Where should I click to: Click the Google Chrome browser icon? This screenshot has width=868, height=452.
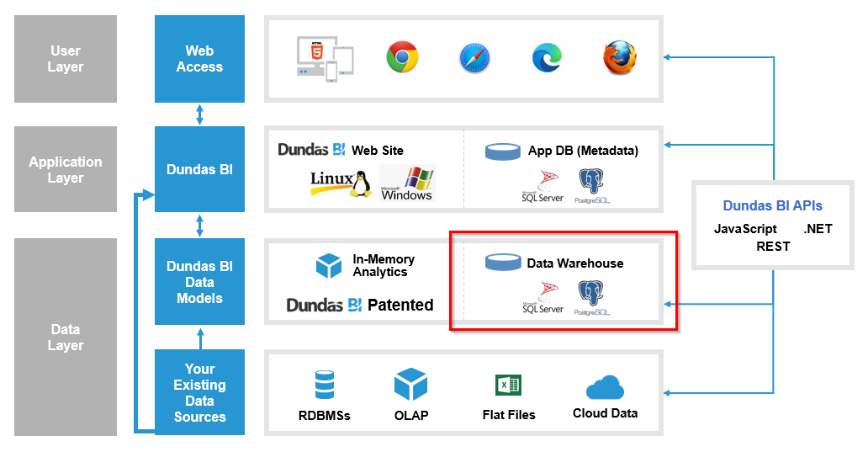[x=402, y=57]
